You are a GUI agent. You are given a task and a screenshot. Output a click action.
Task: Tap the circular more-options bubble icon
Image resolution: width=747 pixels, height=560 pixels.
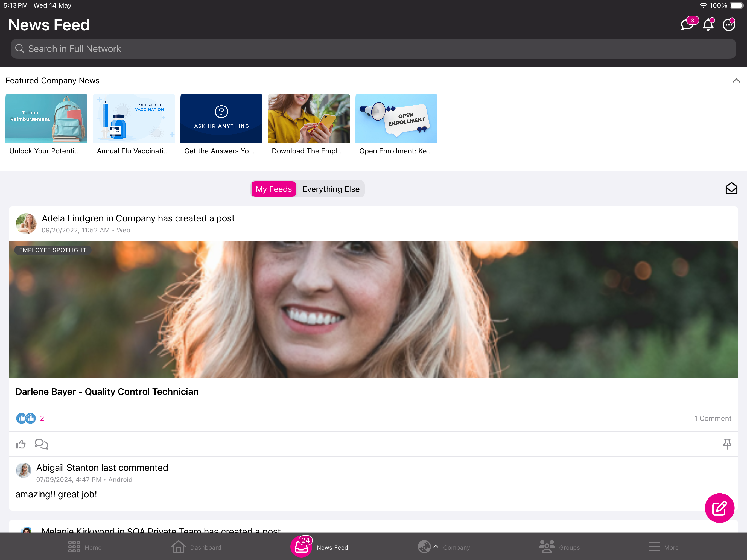(x=728, y=25)
